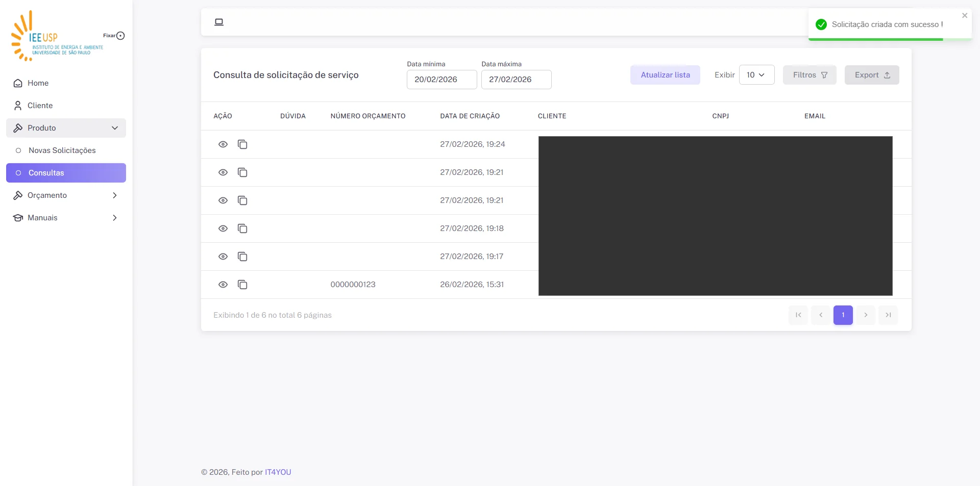View the request with budget number 0000000123
Screen dimensions: 980x486
(223, 285)
